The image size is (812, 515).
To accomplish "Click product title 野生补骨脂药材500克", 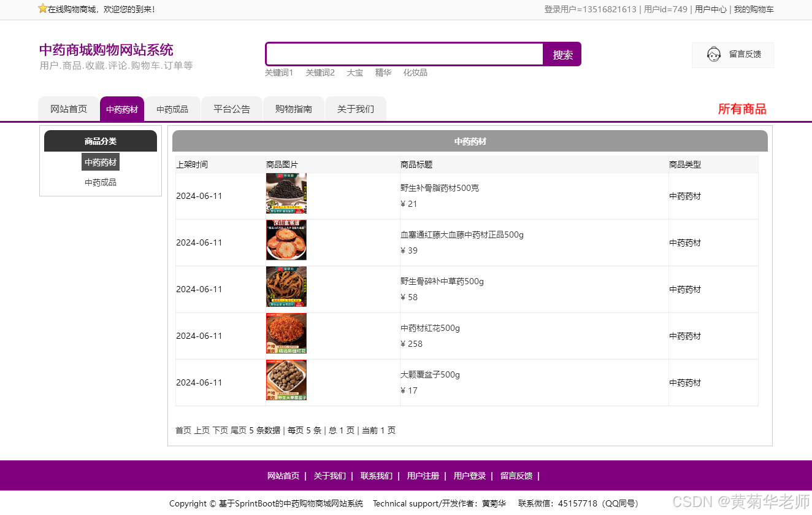I will 440,188.
